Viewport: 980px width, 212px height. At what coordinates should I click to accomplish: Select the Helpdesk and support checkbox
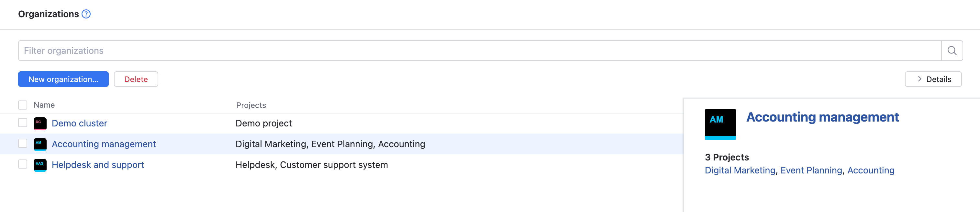[23, 164]
